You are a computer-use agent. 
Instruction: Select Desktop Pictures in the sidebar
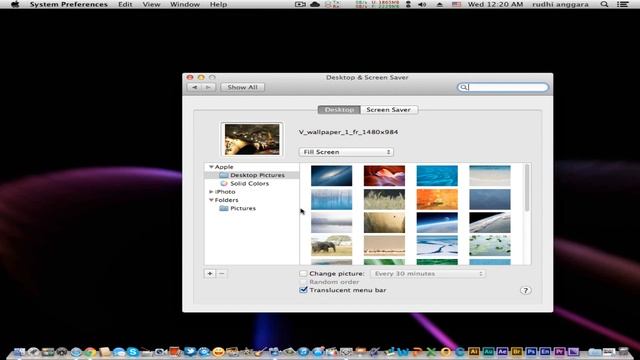[252, 175]
